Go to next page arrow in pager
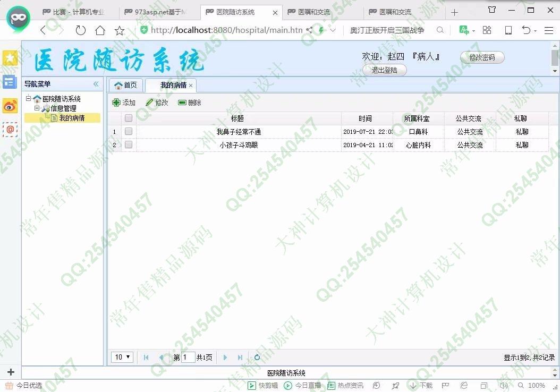560x392 pixels. point(225,357)
